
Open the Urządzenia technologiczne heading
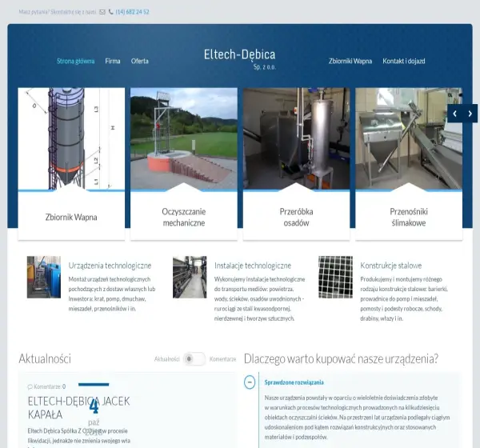(110, 266)
